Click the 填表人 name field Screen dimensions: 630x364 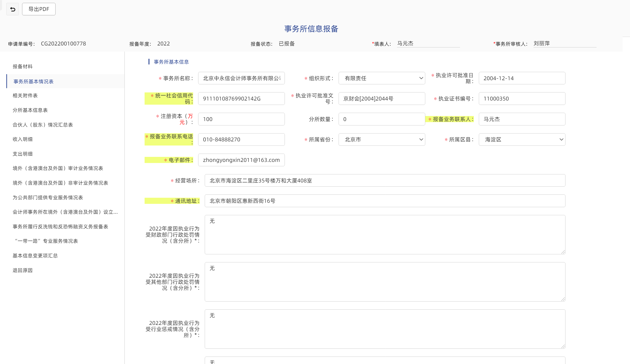coord(428,43)
